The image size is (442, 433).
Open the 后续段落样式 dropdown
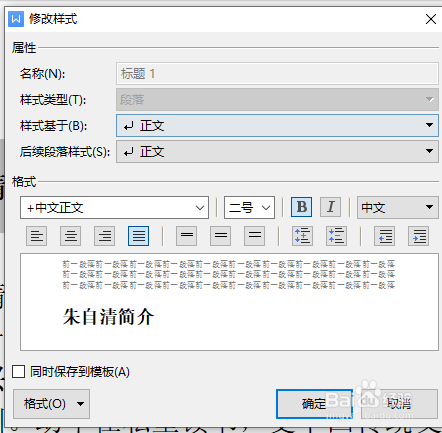(277, 151)
